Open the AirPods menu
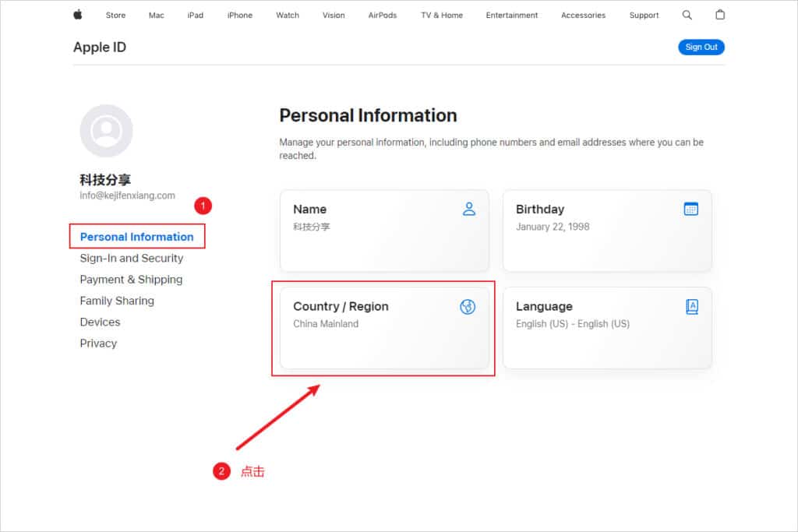 click(382, 16)
